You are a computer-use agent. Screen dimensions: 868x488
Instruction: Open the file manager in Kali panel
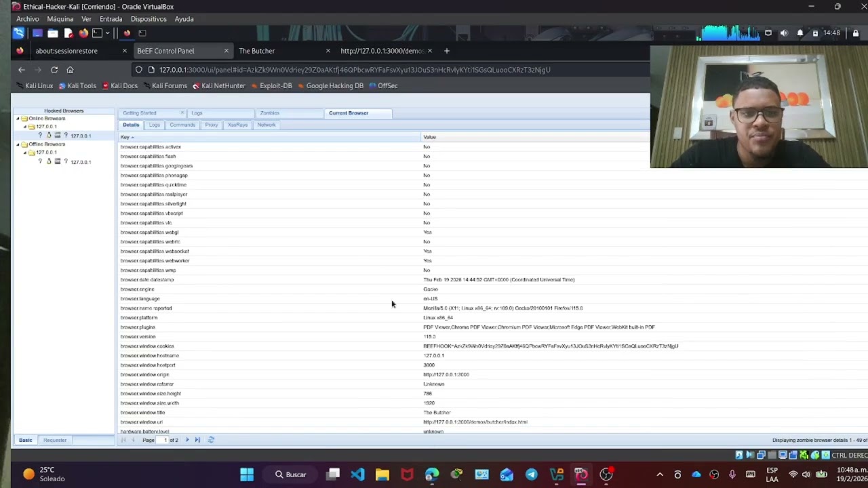pos(53,33)
